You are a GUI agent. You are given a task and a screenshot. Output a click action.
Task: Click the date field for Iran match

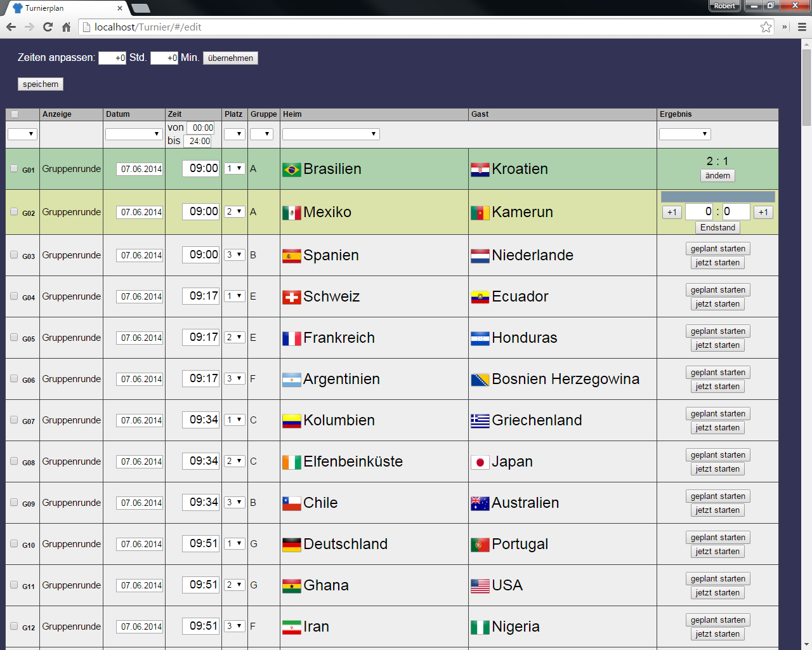tap(140, 627)
